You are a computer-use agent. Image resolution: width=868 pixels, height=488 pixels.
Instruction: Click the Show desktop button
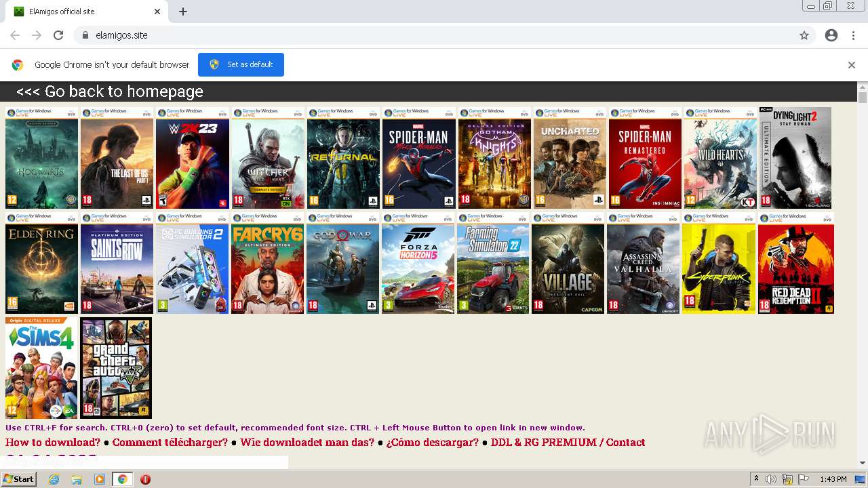click(861, 479)
